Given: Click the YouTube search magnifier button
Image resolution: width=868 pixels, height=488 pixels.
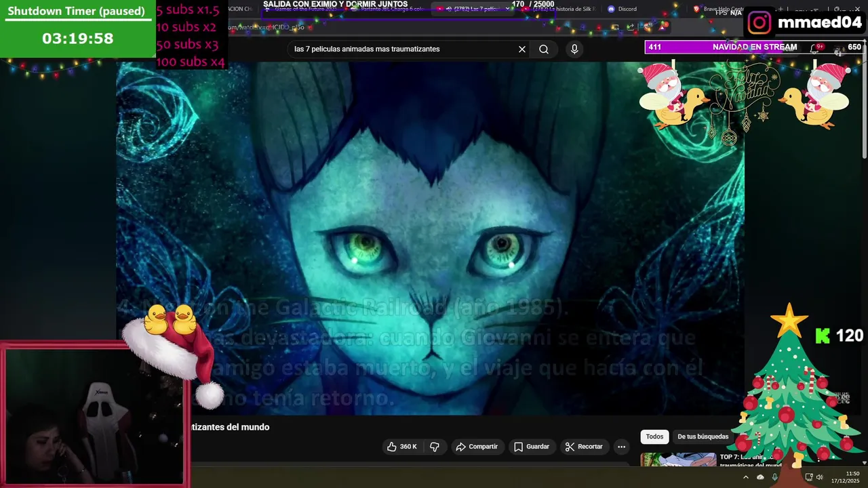Looking at the screenshot, I should click(544, 49).
